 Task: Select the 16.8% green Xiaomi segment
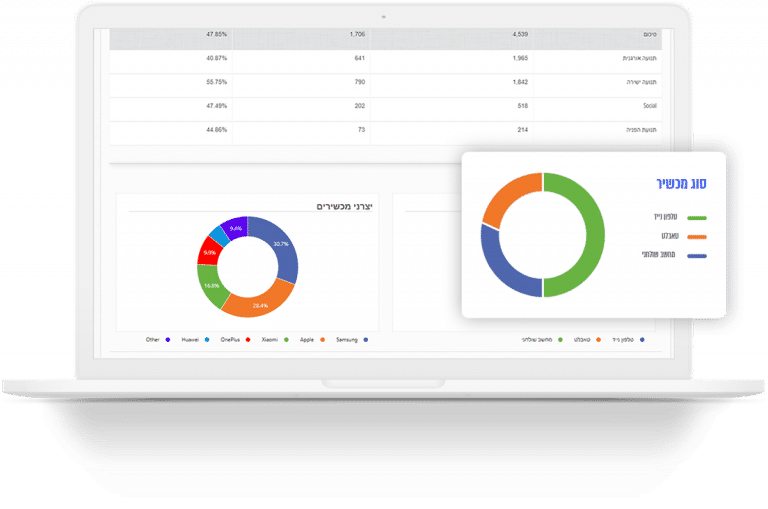click(211, 287)
